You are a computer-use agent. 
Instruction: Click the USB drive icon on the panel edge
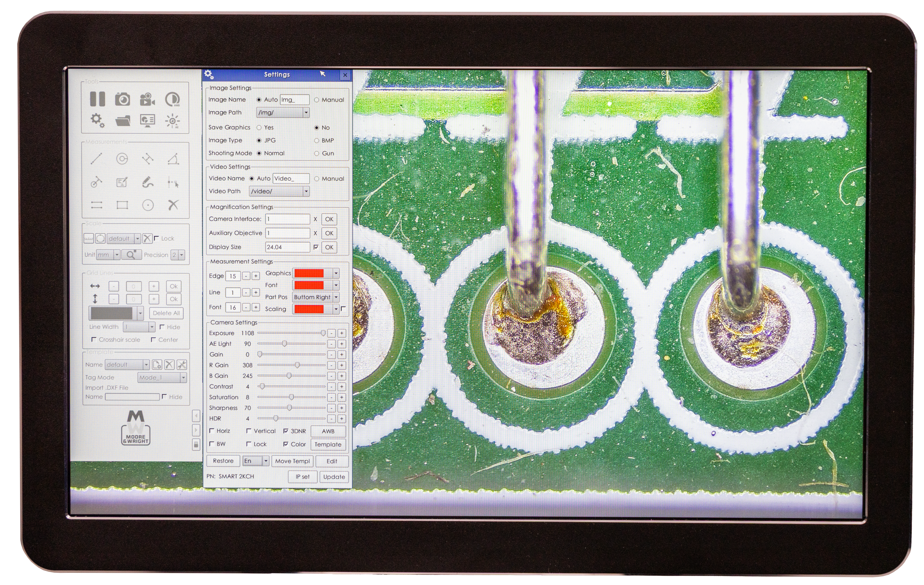point(196,445)
